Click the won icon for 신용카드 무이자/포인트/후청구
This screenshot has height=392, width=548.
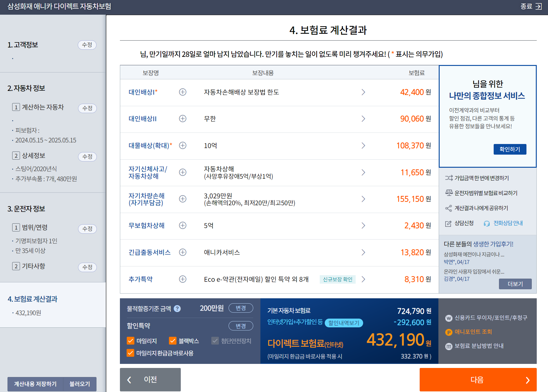(x=449, y=318)
